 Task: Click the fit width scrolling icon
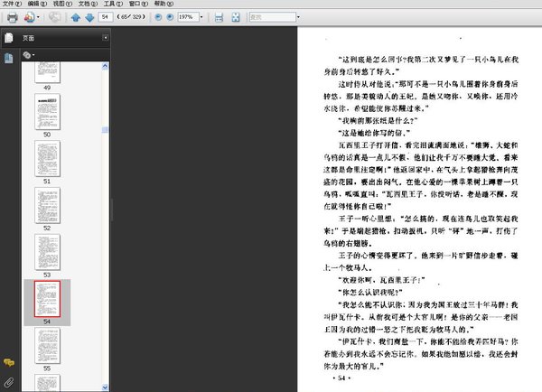(x=218, y=17)
